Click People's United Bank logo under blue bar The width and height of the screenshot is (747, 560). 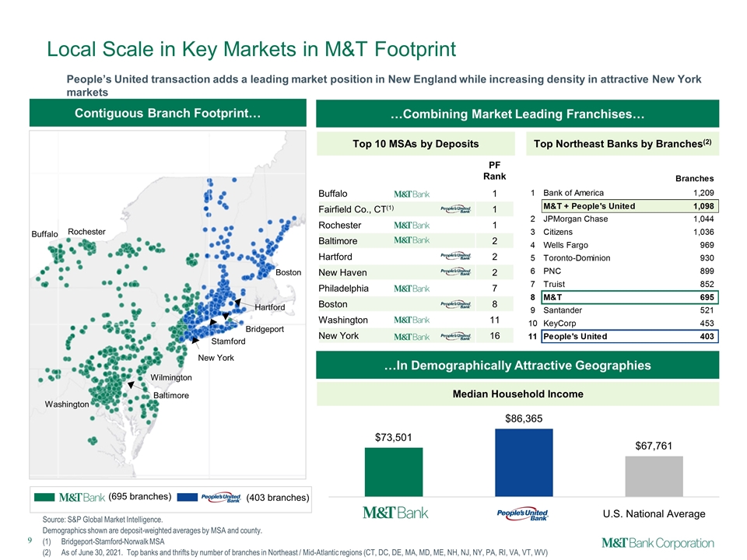(523, 513)
